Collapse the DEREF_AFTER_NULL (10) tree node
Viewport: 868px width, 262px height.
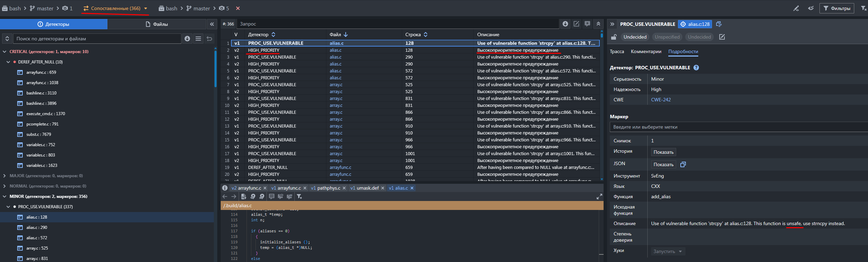[x=8, y=62]
